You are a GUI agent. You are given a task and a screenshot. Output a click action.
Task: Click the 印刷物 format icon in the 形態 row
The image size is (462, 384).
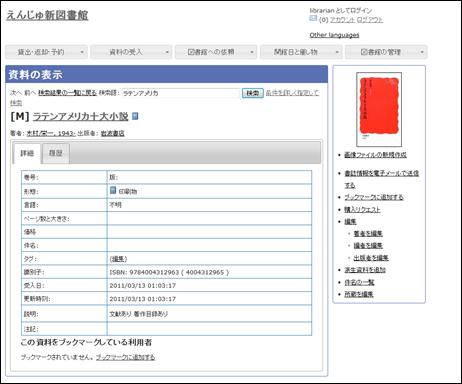click(113, 190)
